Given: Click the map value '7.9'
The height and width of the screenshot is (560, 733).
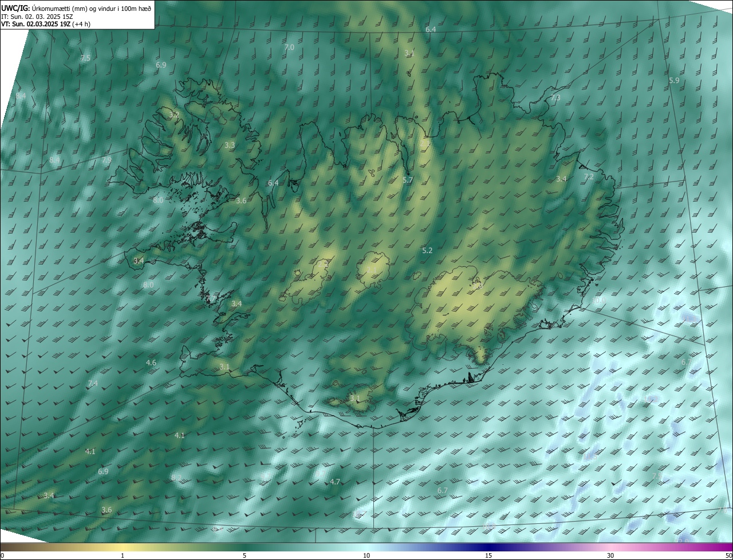Looking at the screenshot, I should [x=107, y=160].
